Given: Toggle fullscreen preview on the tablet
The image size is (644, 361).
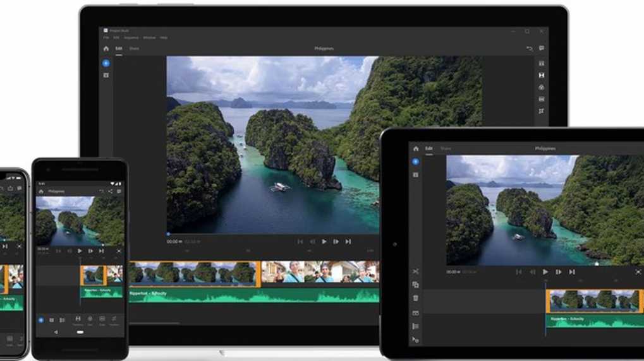Looking at the screenshot, I should pyautogui.click(x=638, y=271).
